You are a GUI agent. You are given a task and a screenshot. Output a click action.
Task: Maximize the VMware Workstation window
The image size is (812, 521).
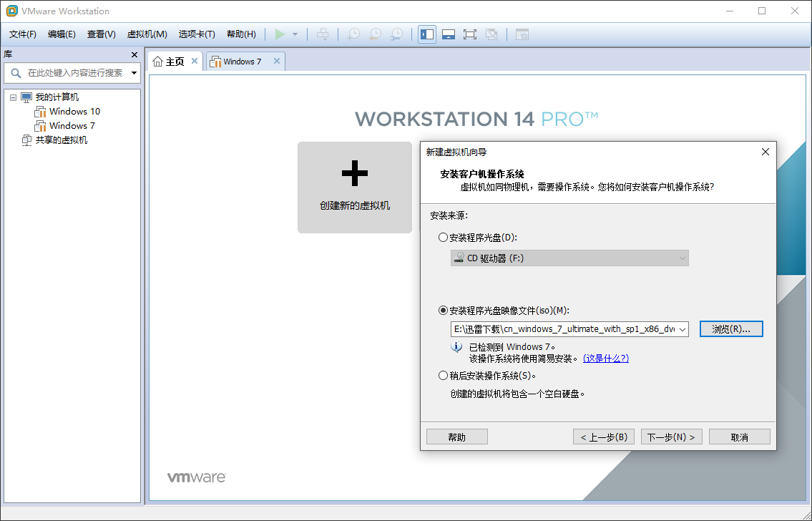click(762, 11)
